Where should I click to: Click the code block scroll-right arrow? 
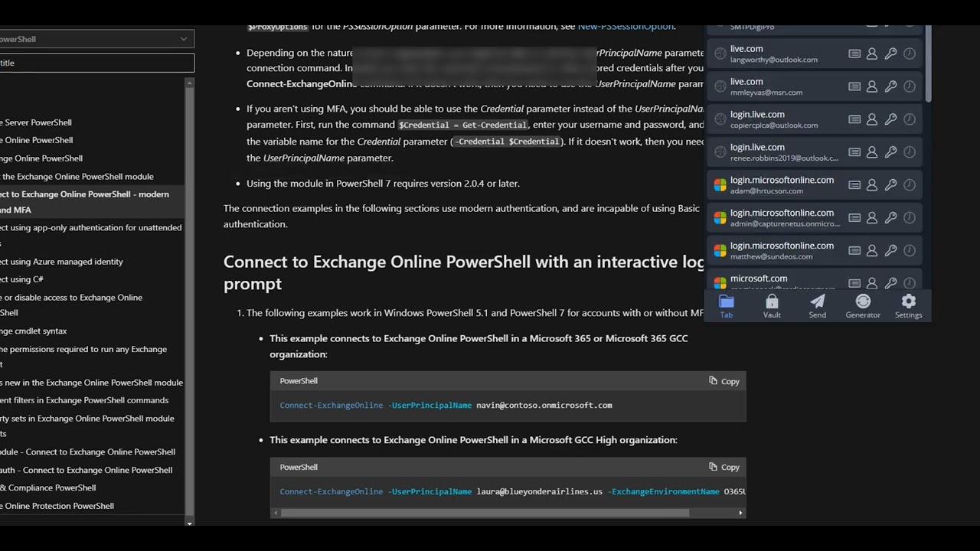point(740,513)
